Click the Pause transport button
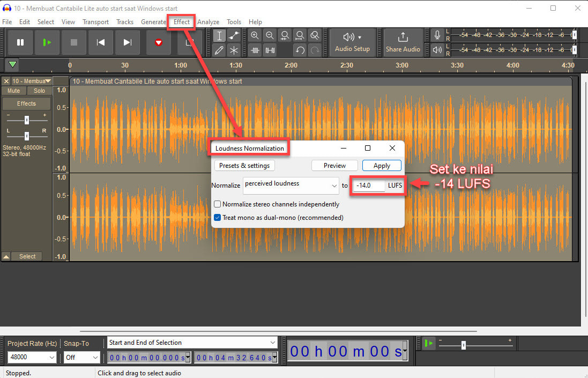The image size is (588, 378). tap(20, 42)
